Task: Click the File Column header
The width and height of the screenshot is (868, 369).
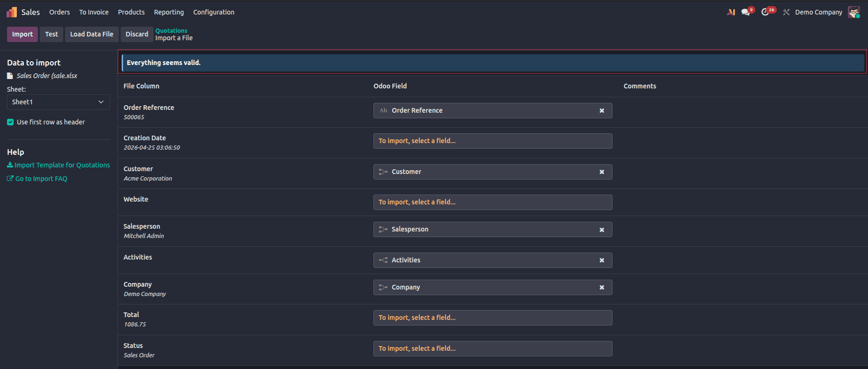Action: pos(141,86)
